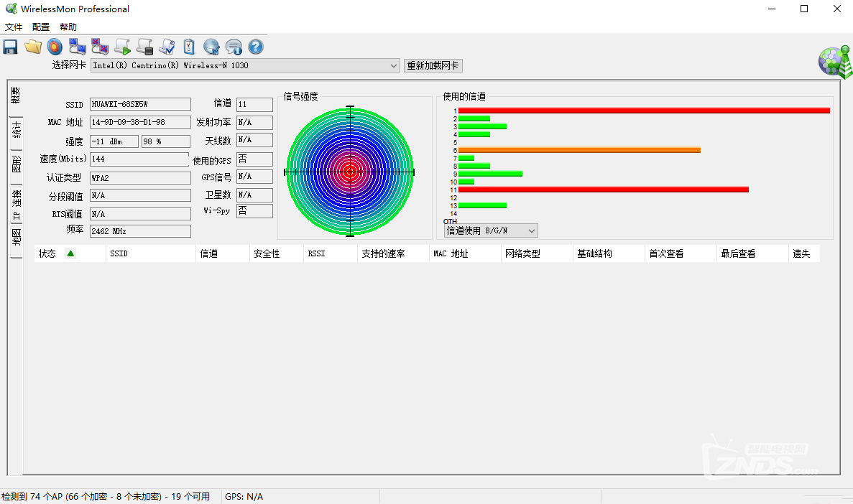Viewport: 853px width, 504px height.
Task: Click the MAC 地址 field 14-9D-09-38-D1-98
Action: (140, 122)
